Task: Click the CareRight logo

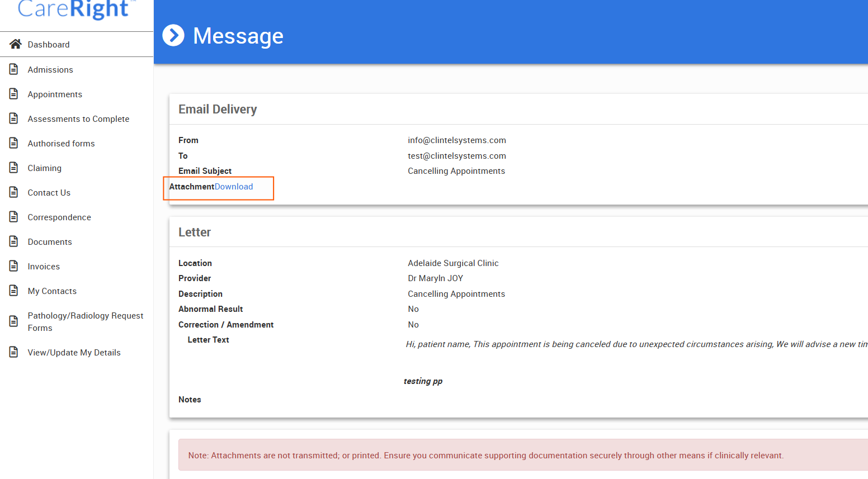Action: 77,10
